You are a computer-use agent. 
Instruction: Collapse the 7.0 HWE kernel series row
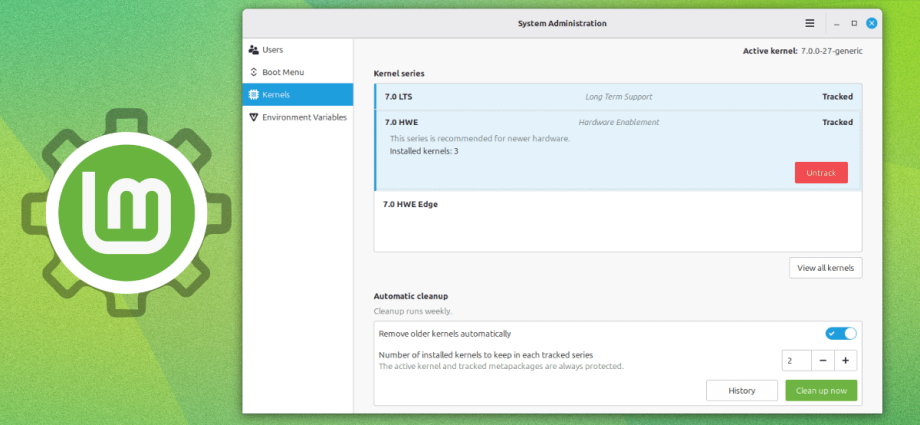click(618, 122)
